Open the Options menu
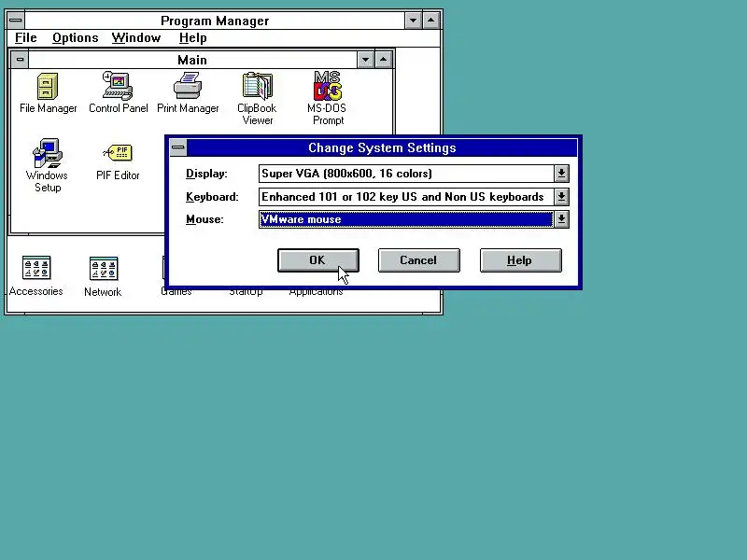This screenshot has width=747, height=560. pos(76,37)
